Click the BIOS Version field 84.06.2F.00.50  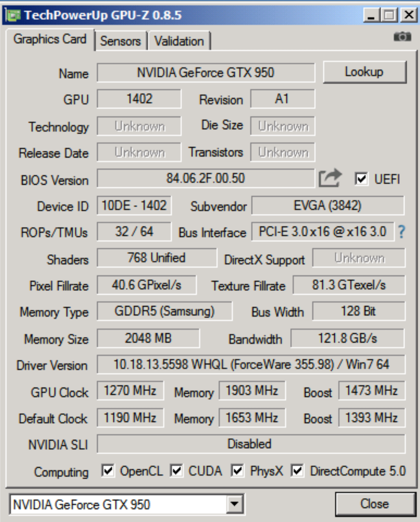205,178
